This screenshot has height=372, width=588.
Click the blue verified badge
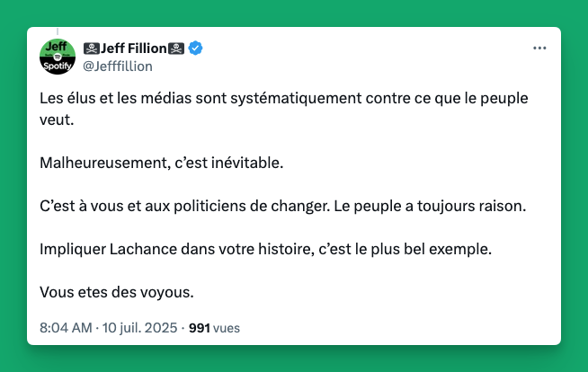pos(195,49)
